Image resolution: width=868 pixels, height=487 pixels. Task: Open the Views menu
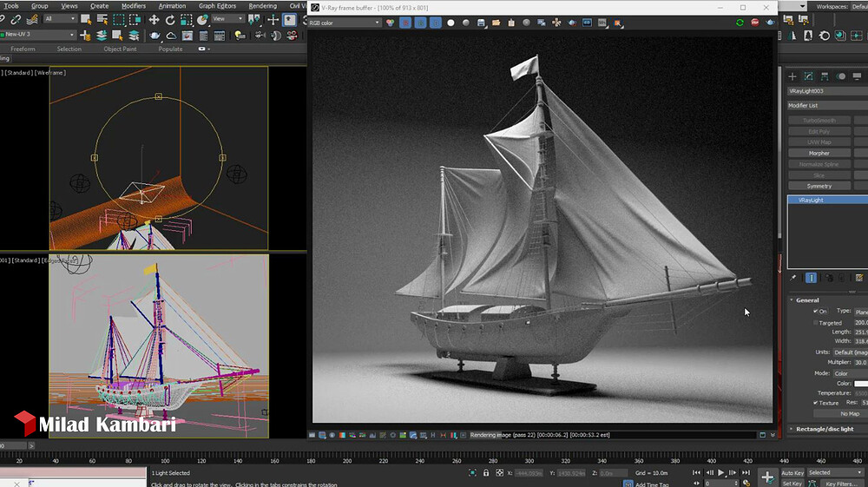(69, 5)
